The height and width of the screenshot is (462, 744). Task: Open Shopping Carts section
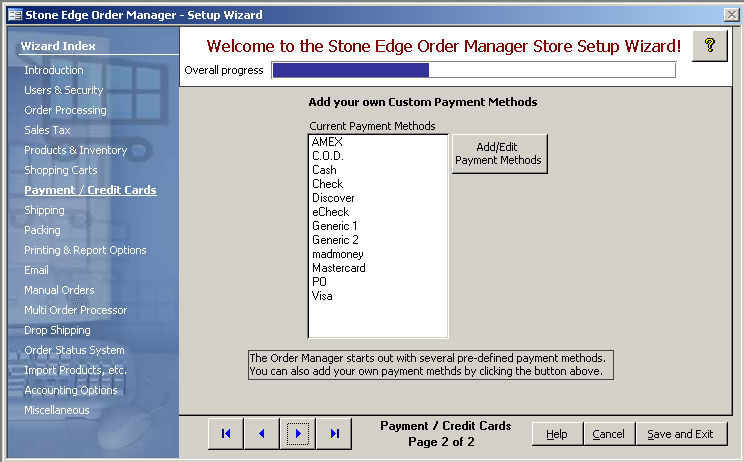[61, 170]
